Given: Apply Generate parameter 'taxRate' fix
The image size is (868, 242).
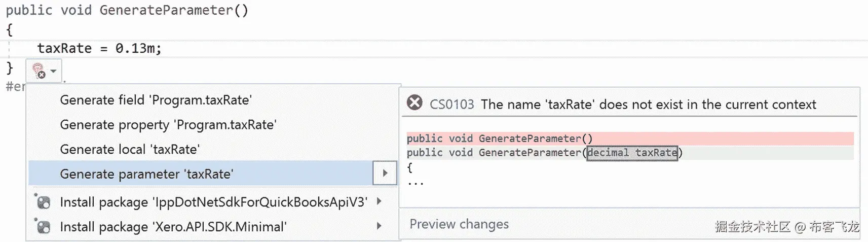Looking at the screenshot, I should tap(146, 174).
